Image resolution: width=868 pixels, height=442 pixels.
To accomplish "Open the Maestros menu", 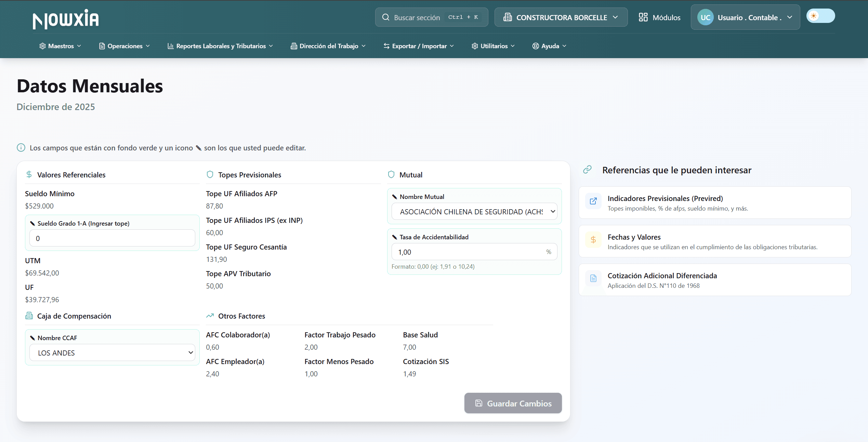I will pos(60,46).
